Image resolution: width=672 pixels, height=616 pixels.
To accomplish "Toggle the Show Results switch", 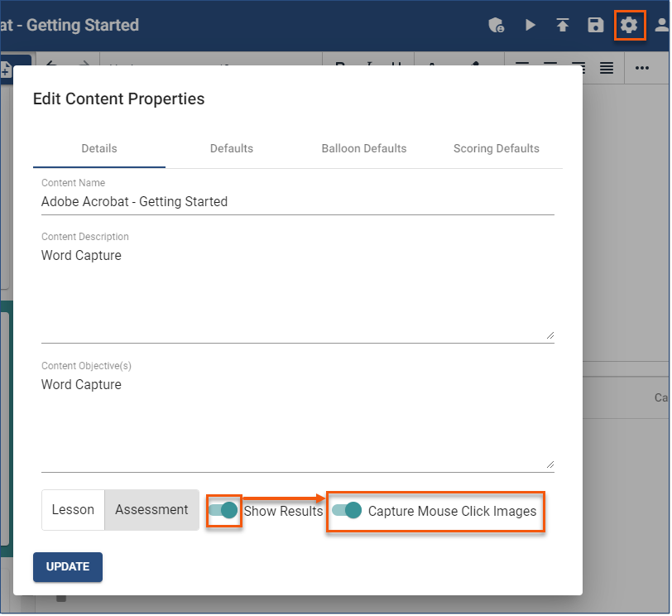I will tap(223, 511).
